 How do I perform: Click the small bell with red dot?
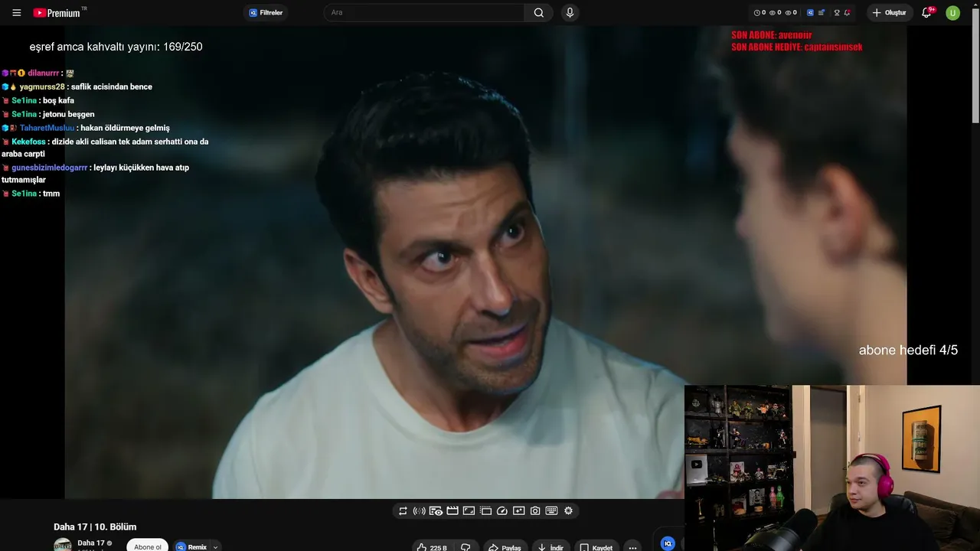click(x=848, y=13)
